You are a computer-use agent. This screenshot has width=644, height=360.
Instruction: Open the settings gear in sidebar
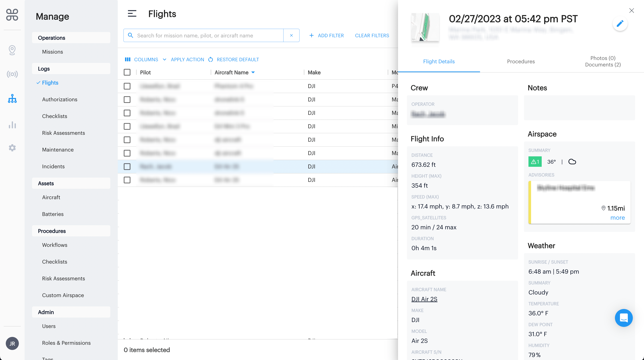[x=12, y=148]
